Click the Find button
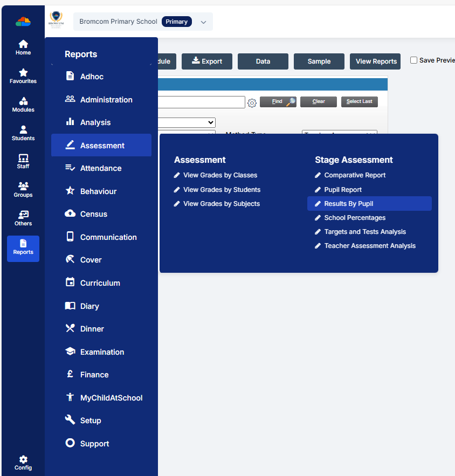The image size is (455, 476). (x=278, y=102)
